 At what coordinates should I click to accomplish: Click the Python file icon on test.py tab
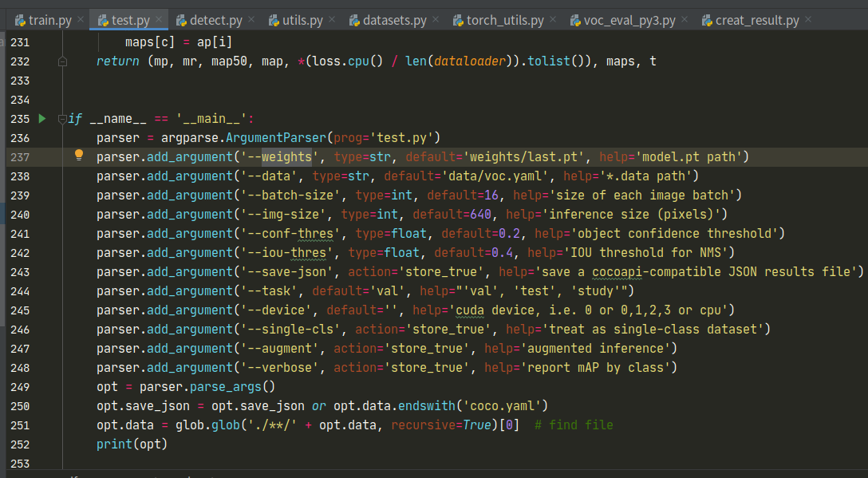click(x=103, y=21)
